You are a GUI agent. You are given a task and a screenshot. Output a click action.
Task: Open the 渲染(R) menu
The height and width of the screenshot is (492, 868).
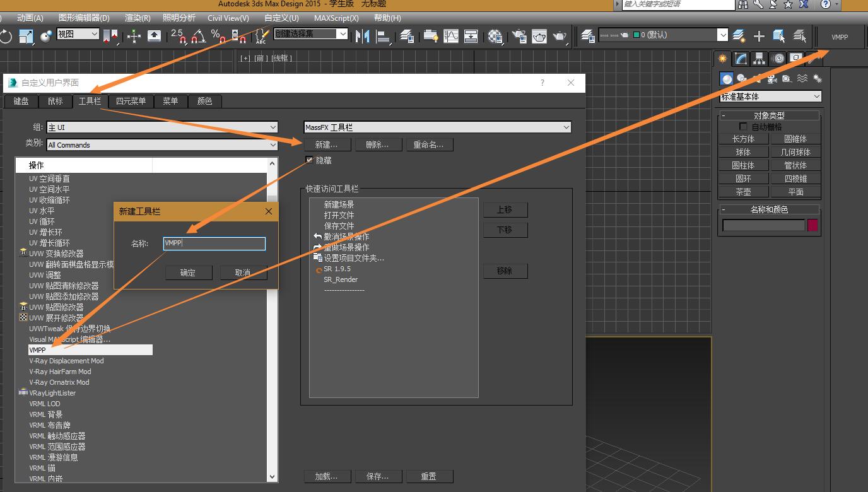[x=138, y=18]
